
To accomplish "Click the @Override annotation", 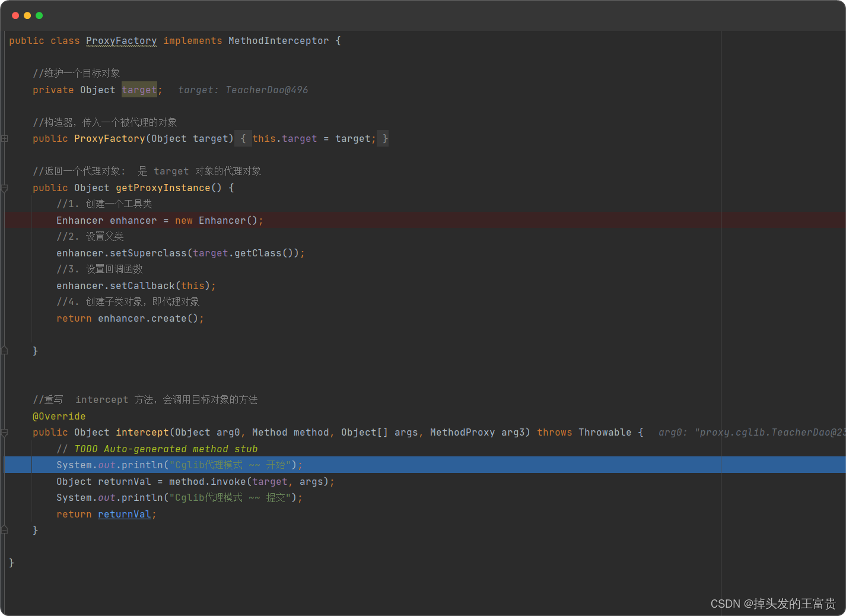I will (x=59, y=417).
